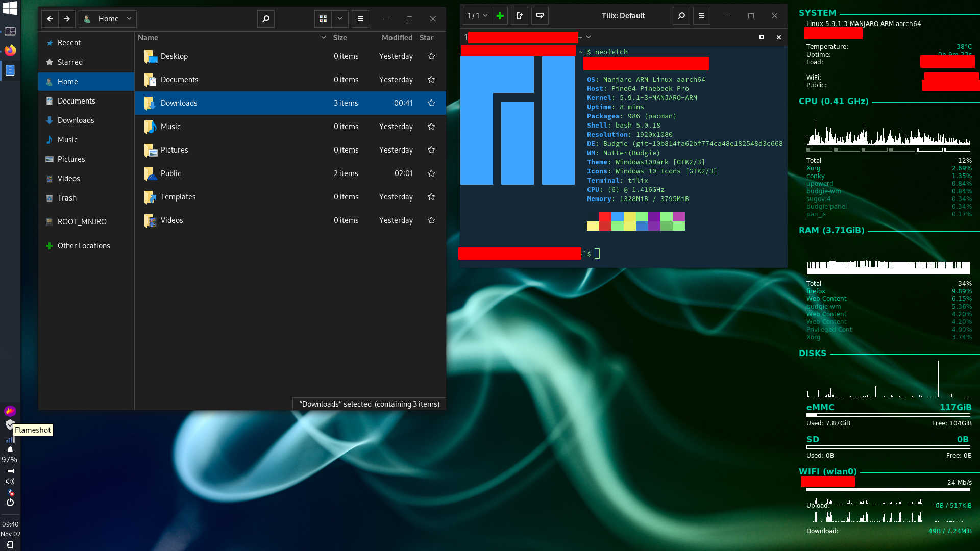
Task: Open the Files hamburger menu
Action: click(360, 19)
